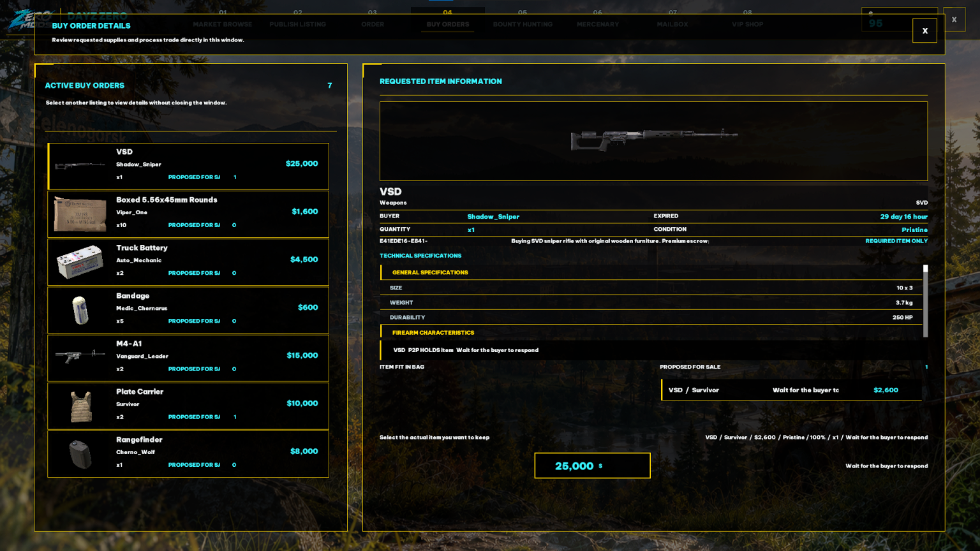Click the Viper_One buyer name
The width and height of the screenshot is (980, 551).
pos(131,212)
